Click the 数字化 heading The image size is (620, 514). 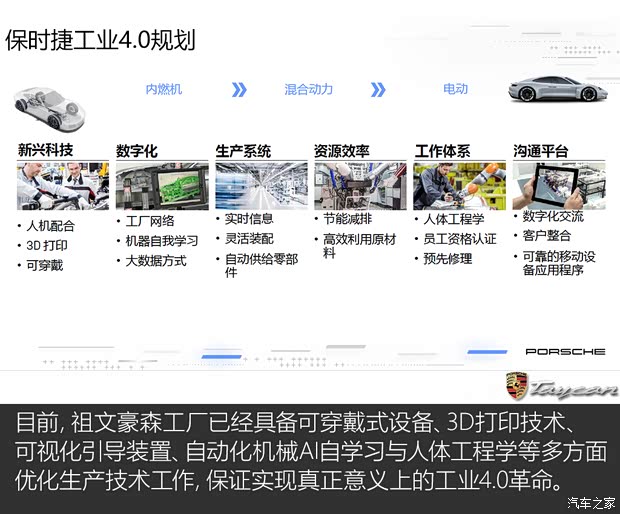click(137, 151)
